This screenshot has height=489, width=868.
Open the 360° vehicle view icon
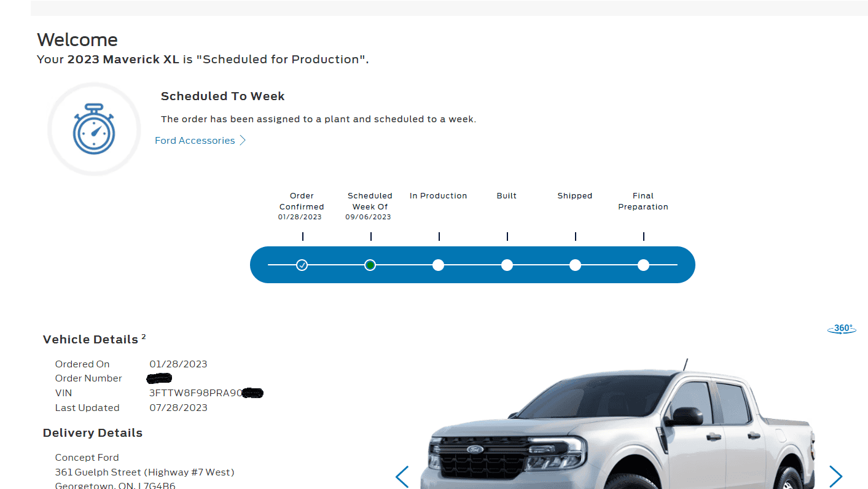(842, 329)
